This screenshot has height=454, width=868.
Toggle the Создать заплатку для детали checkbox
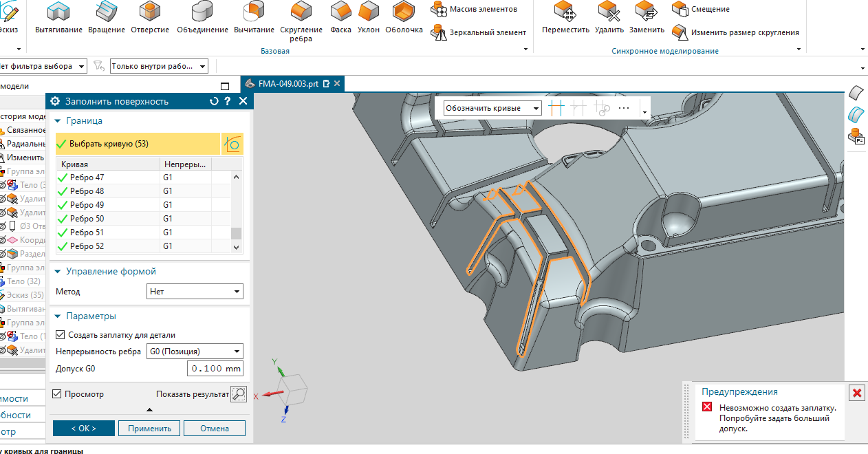pos(60,335)
